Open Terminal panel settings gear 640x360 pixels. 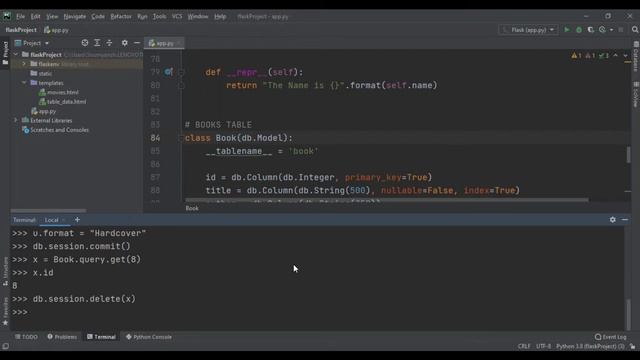click(x=613, y=220)
